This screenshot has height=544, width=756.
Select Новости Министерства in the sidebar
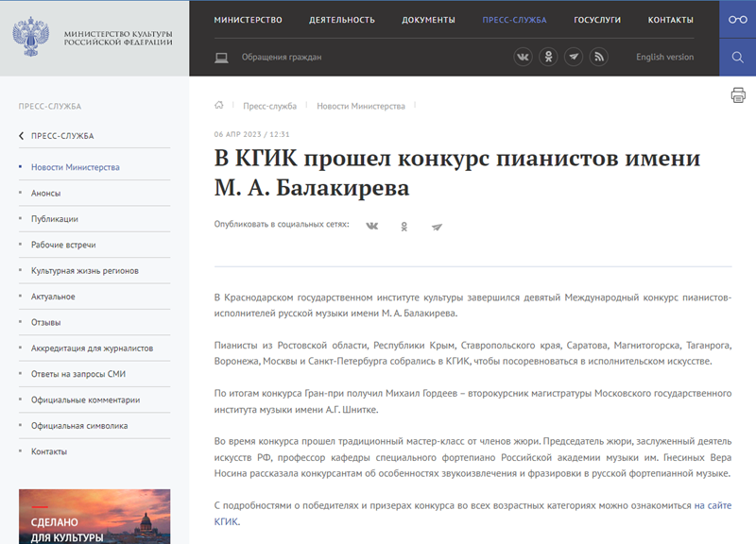76,167
